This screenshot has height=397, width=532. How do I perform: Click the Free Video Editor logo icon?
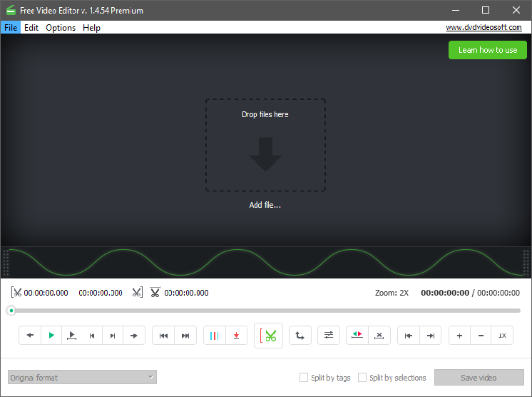[11, 10]
